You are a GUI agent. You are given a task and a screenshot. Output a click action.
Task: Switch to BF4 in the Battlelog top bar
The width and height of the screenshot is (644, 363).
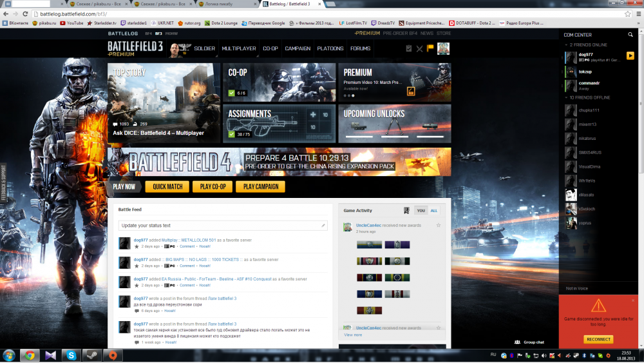tap(148, 34)
